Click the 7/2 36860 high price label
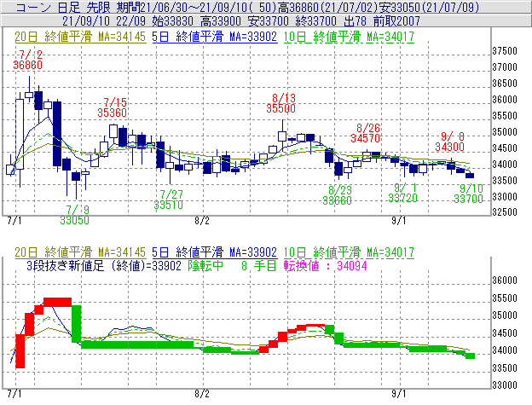532x405 pixels. coord(28,60)
